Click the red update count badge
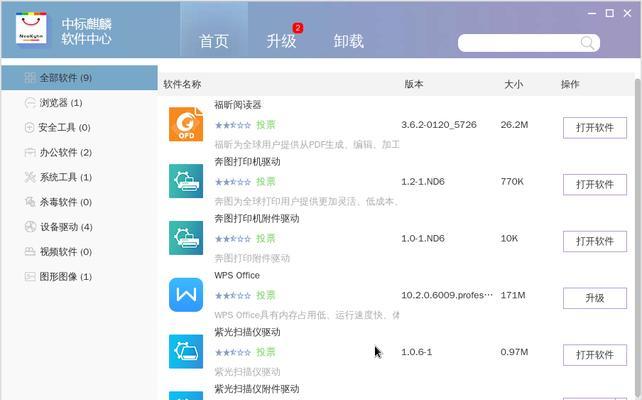Image resolution: width=642 pixels, height=400 pixels. click(298, 28)
